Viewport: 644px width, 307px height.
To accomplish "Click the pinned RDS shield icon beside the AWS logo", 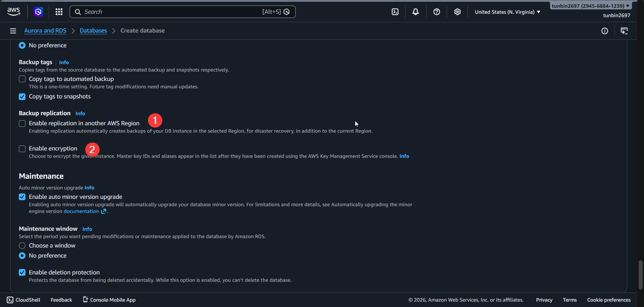I will [38, 11].
